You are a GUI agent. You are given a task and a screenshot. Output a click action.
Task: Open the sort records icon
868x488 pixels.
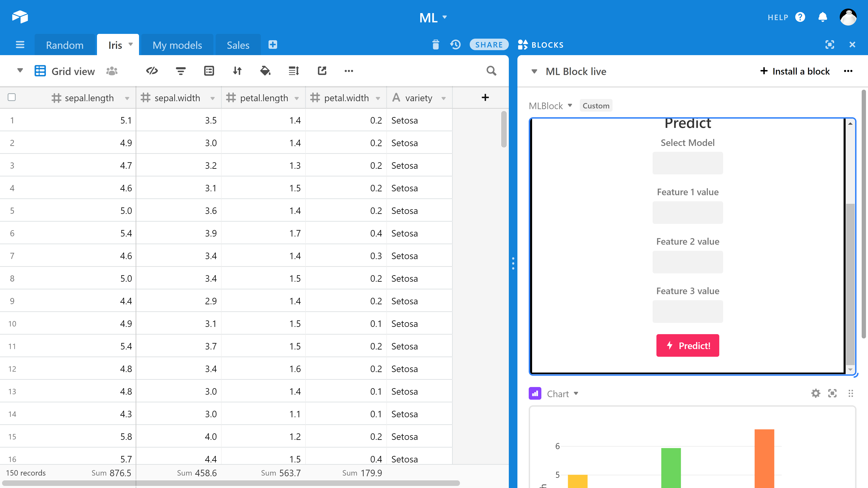point(237,71)
